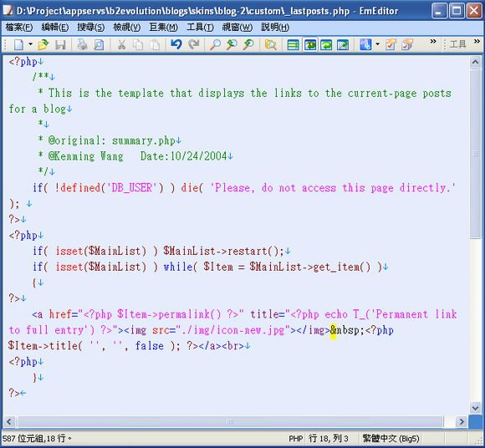
Task: Open the 視窗(W) menu
Action: pyautogui.click(x=237, y=28)
